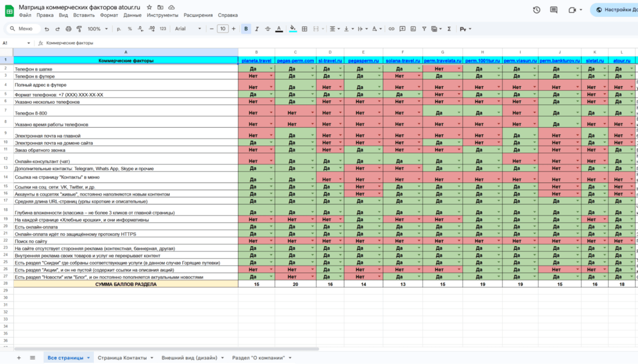Open the Arial font dropdown
The height and width of the screenshot is (364, 638).
click(x=188, y=29)
